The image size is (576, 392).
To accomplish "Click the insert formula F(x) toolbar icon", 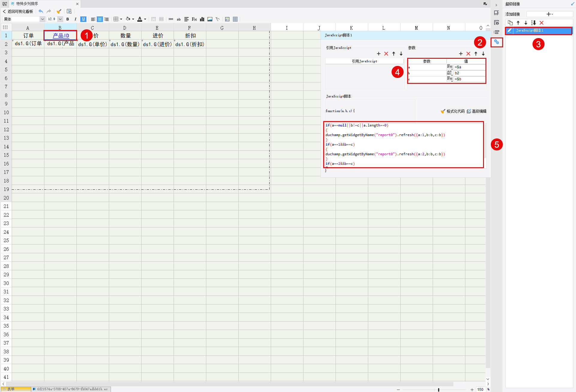I will (194, 19).
